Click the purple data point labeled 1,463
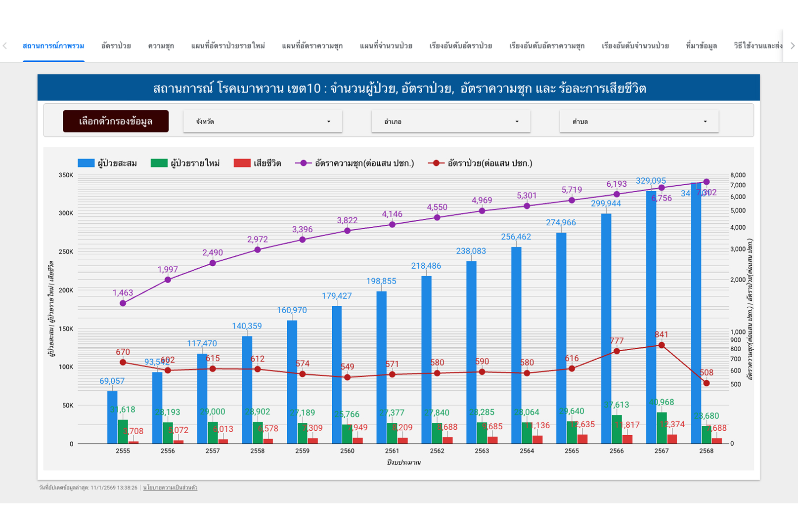Image resolution: width=798 pixels, height=532 pixels. tap(123, 303)
